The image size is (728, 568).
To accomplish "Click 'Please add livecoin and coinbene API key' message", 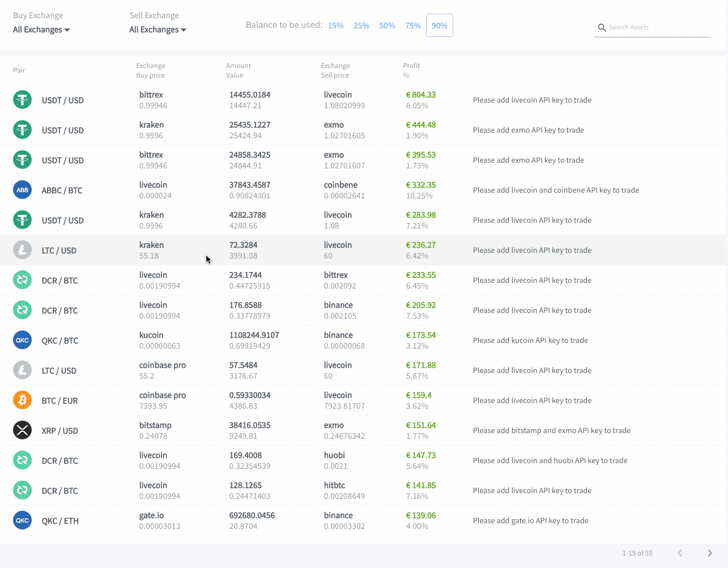I will pos(556,190).
